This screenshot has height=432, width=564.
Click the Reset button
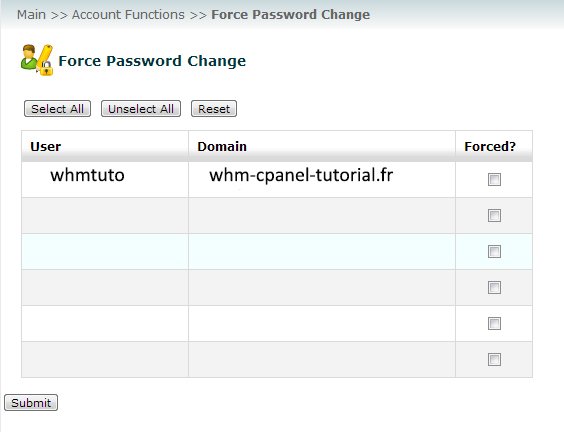(214, 109)
